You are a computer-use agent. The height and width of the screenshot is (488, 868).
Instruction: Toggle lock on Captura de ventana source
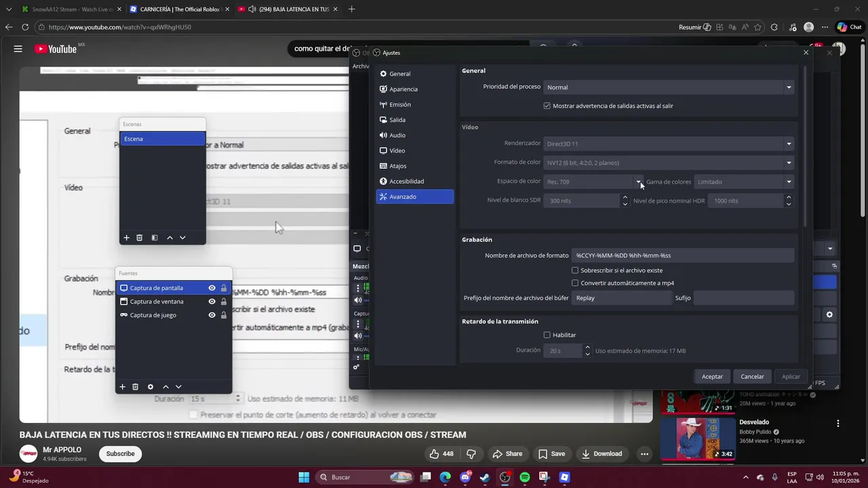point(224,302)
